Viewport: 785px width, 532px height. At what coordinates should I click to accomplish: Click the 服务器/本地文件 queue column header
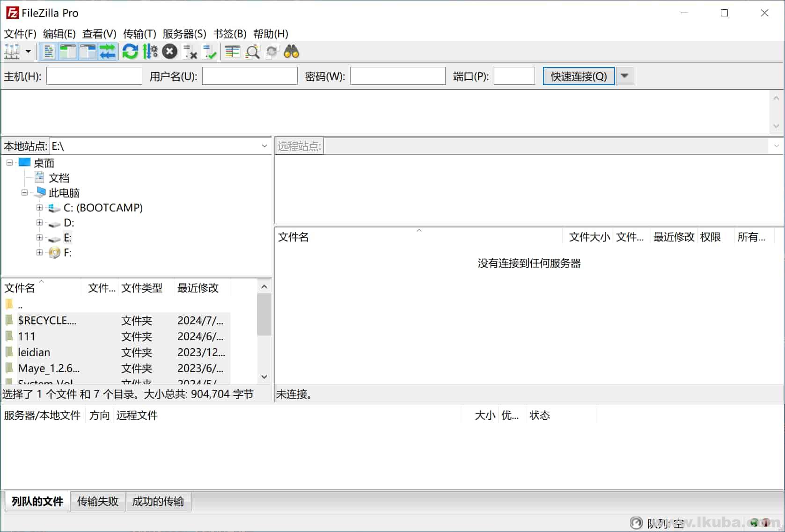(43, 415)
